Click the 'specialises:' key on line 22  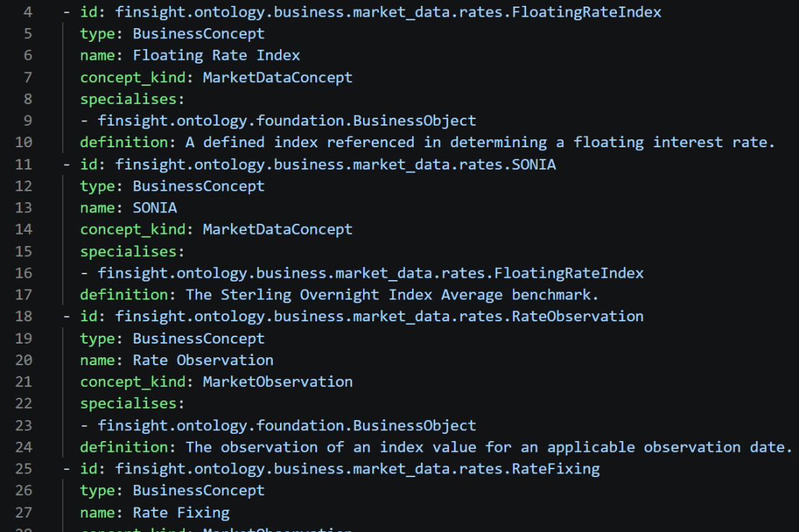[132, 404]
